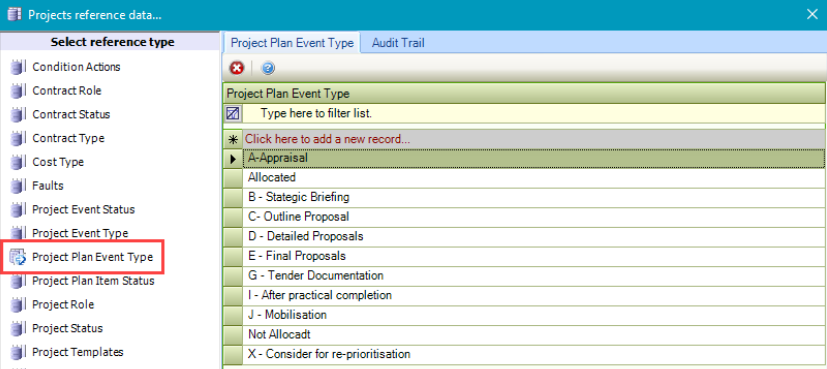Click the Contract Role database icon

[x=18, y=91]
